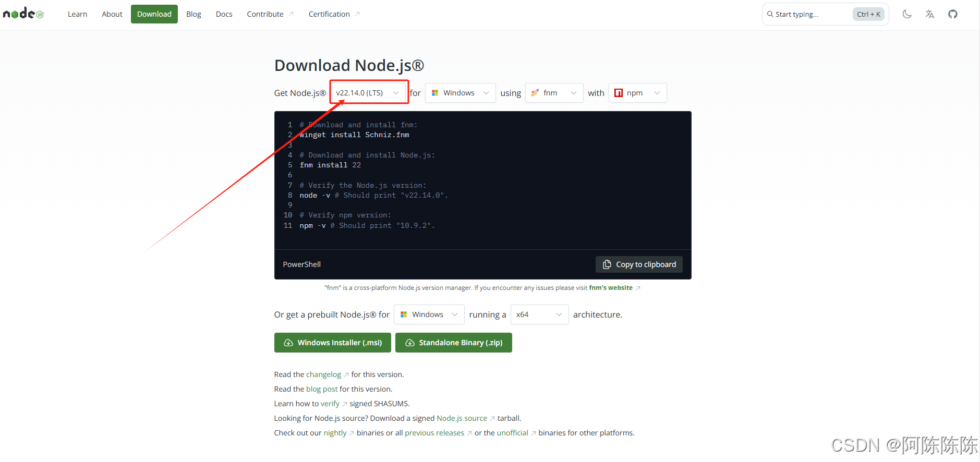Click external arrow beside Certification
980x462 pixels.
(357, 14)
